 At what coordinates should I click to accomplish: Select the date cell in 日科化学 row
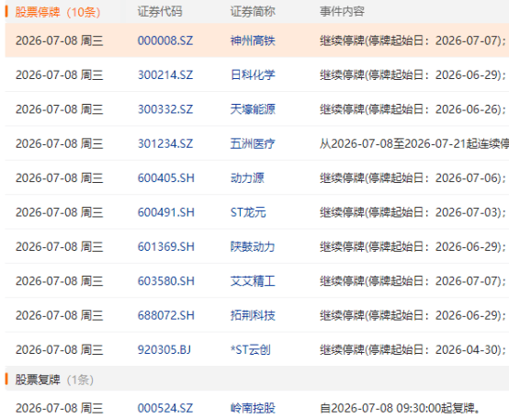pos(60,75)
